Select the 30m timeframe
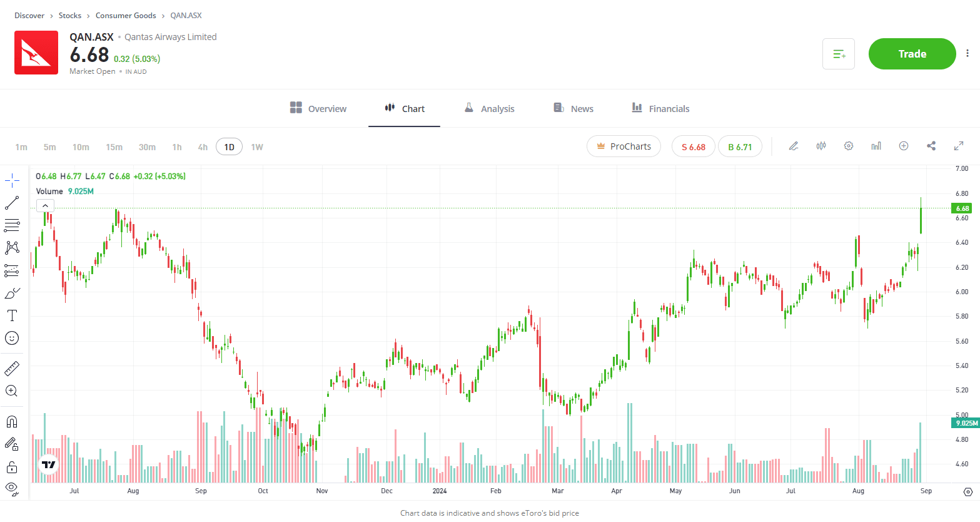980x522 pixels. coord(147,147)
